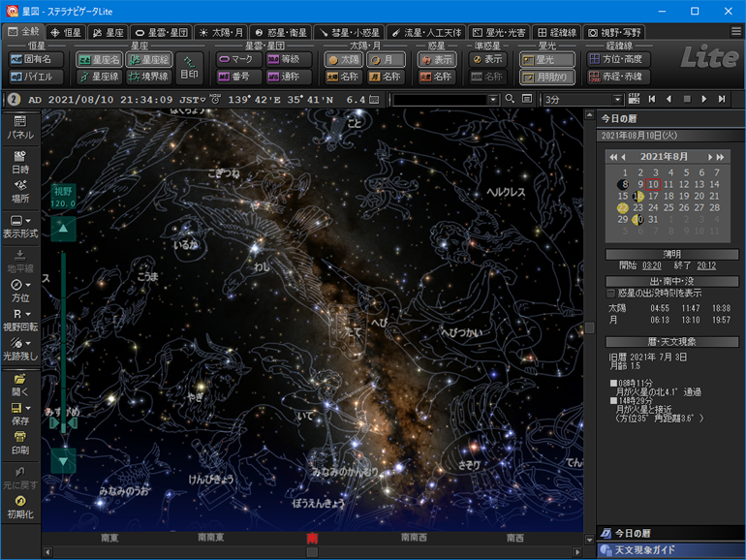The image size is (746, 560).
Task: Click the circled number 2 icon before AD
Action: [x=14, y=99]
